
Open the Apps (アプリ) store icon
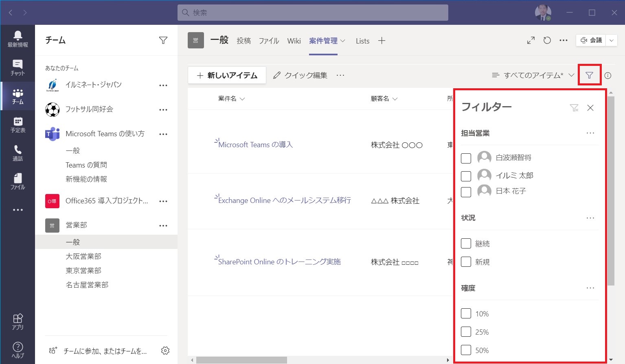click(18, 321)
